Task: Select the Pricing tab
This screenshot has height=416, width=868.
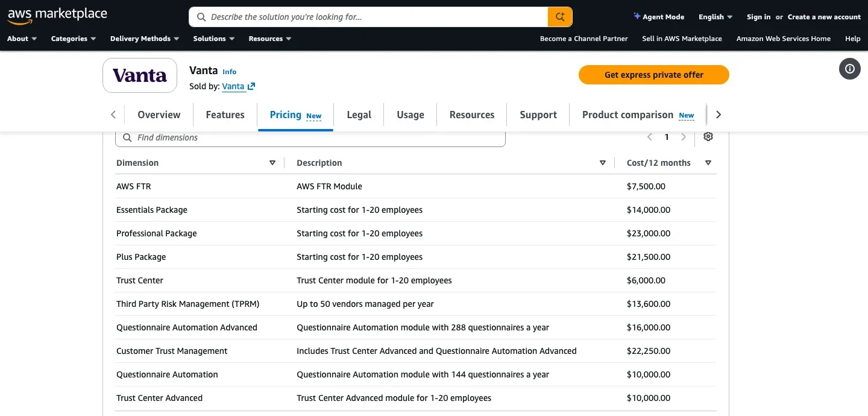Action: 295,115
